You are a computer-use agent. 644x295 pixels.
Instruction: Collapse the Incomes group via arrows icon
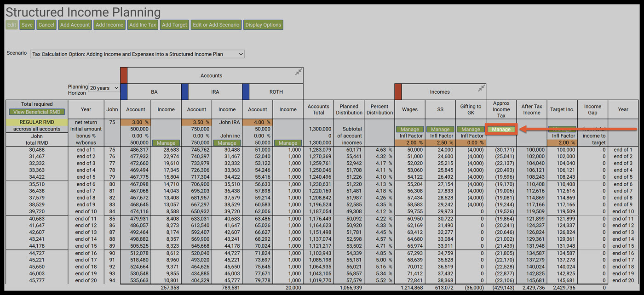481,88
